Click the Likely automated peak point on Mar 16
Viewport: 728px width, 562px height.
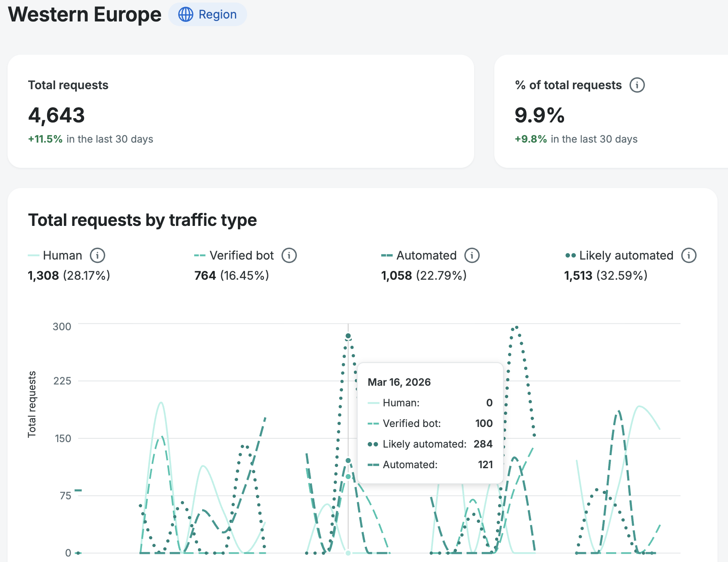(x=348, y=336)
